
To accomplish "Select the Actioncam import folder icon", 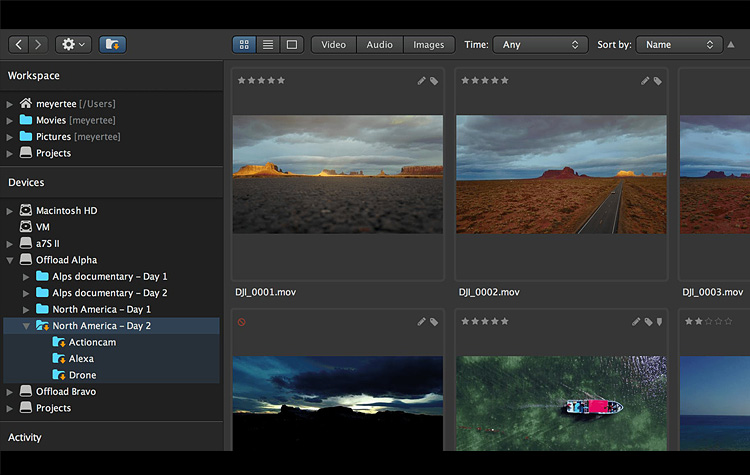I will (59, 342).
